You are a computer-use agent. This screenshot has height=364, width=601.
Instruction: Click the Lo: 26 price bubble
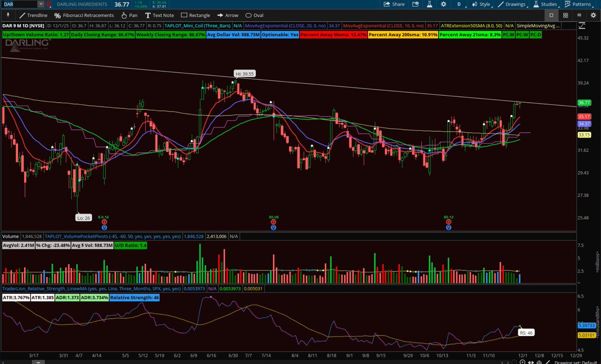(83, 217)
